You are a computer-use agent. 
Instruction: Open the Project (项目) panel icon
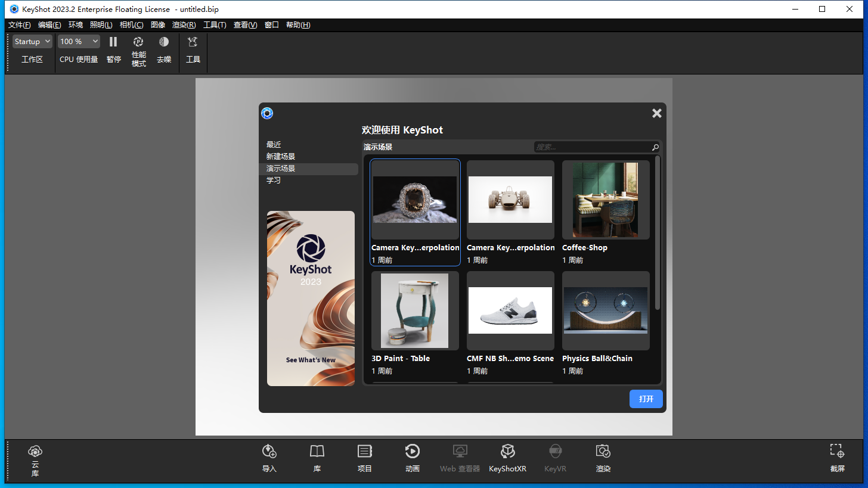coord(365,451)
